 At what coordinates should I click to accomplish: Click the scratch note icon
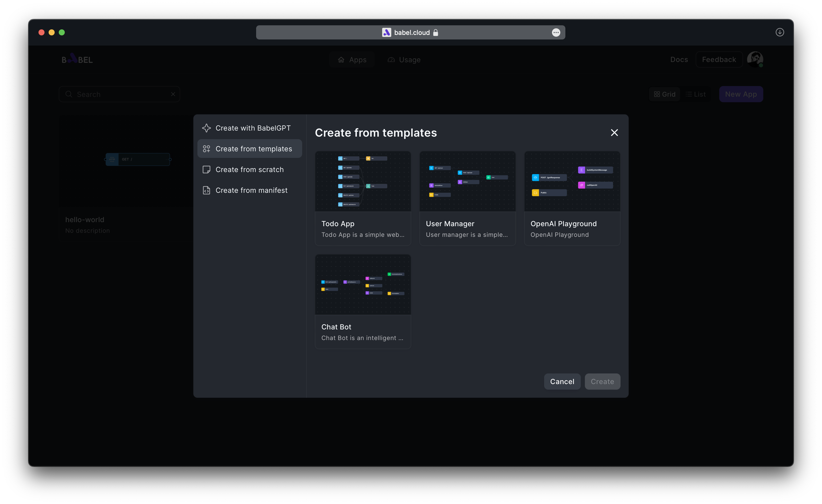click(x=207, y=170)
